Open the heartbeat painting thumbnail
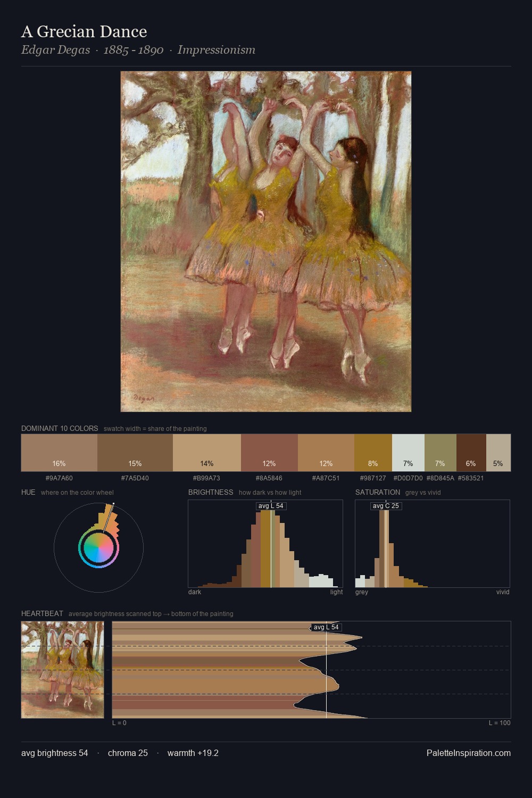Screen dimensions: 532x798 coord(62,670)
